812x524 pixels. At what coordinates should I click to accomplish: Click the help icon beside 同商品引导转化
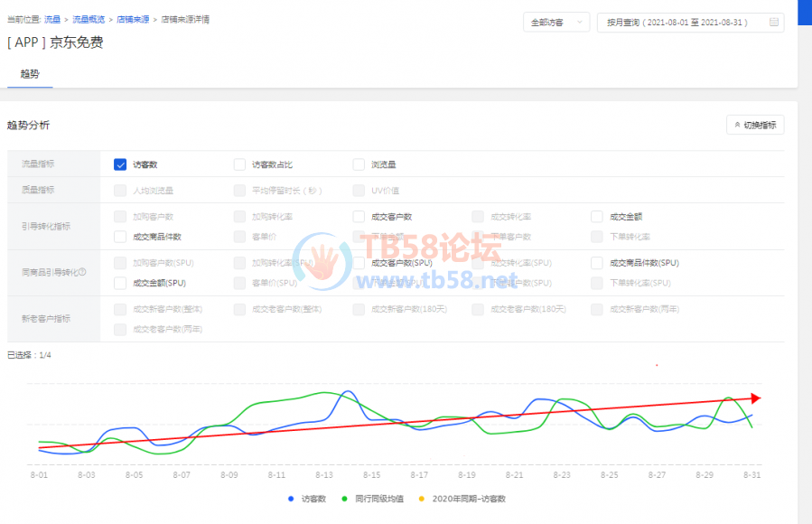pyautogui.click(x=82, y=272)
